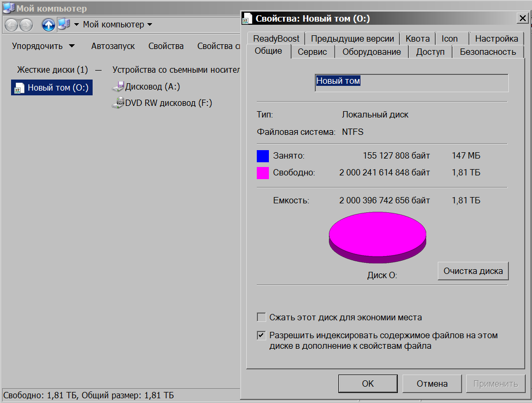
Task: Click the Очистка диска button
Action: click(x=473, y=271)
